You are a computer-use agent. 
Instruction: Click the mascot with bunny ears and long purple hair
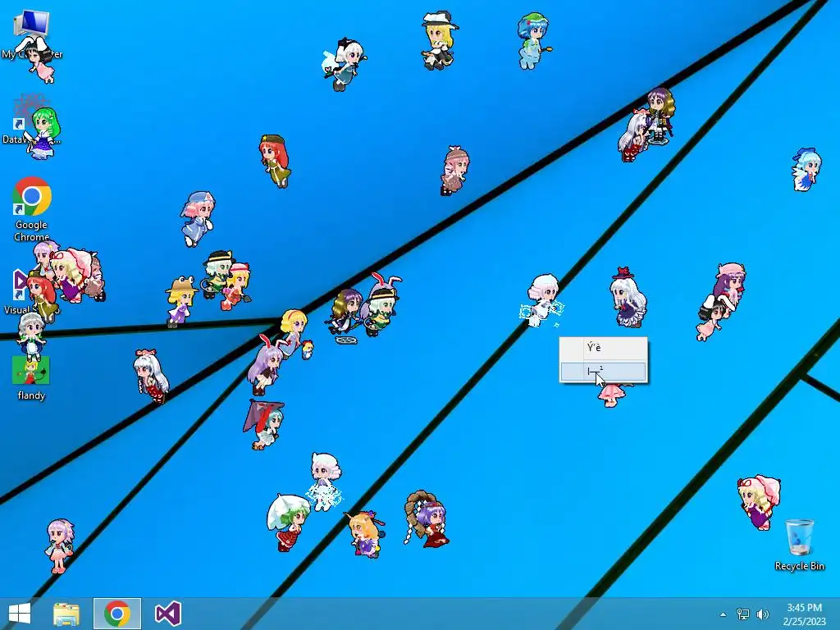click(x=265, y=366)
